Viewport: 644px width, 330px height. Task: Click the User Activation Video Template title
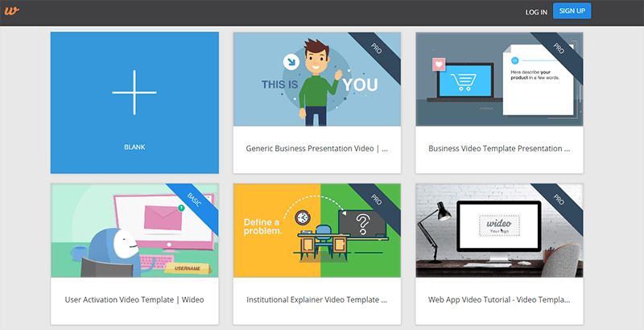click(x=134, y=299)
